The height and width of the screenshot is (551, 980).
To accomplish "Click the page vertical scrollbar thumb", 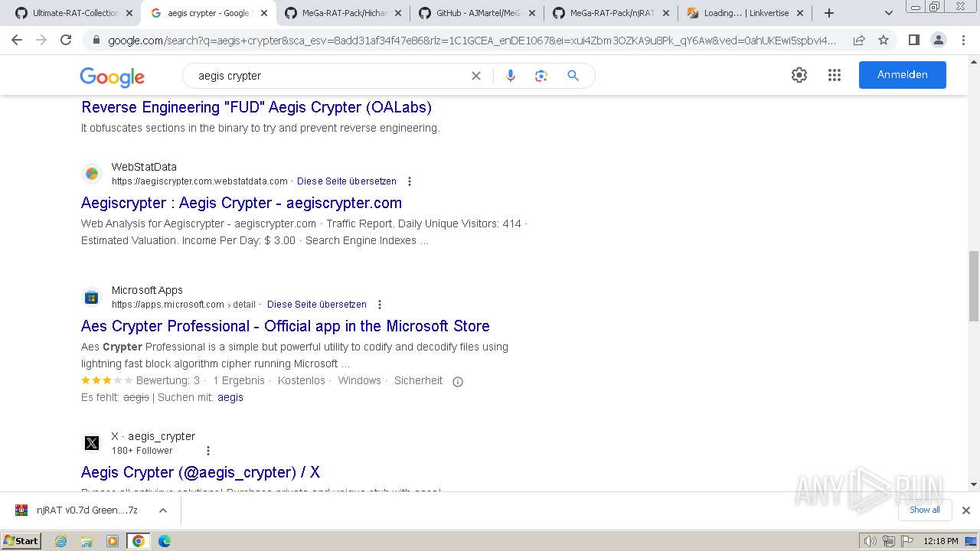I will (973, 286).
